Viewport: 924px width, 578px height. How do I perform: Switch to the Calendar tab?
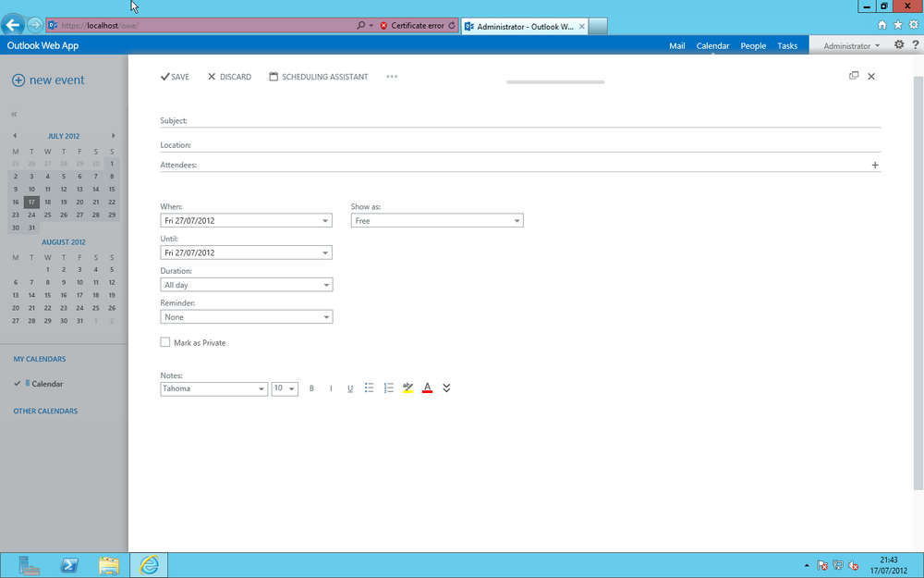pyautogui.click(x=713, y=46)
